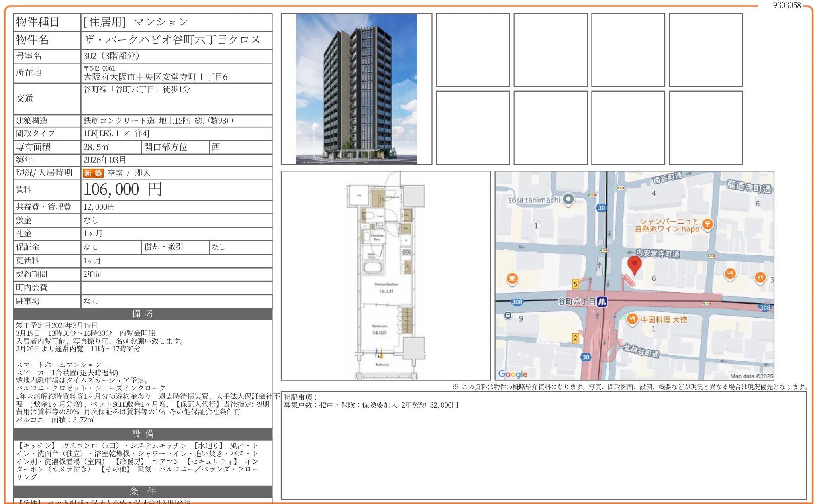Screen dimensions: 819x504
Task: Click the yellow exit 5 marker
Action: pyautogui.click(x=575, y=284)
